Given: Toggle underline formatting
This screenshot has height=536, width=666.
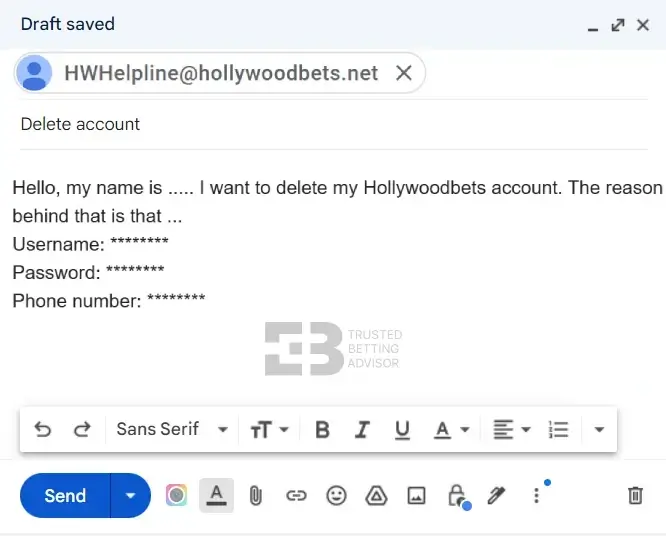Looking at the screenshot, I should [402, 430].
